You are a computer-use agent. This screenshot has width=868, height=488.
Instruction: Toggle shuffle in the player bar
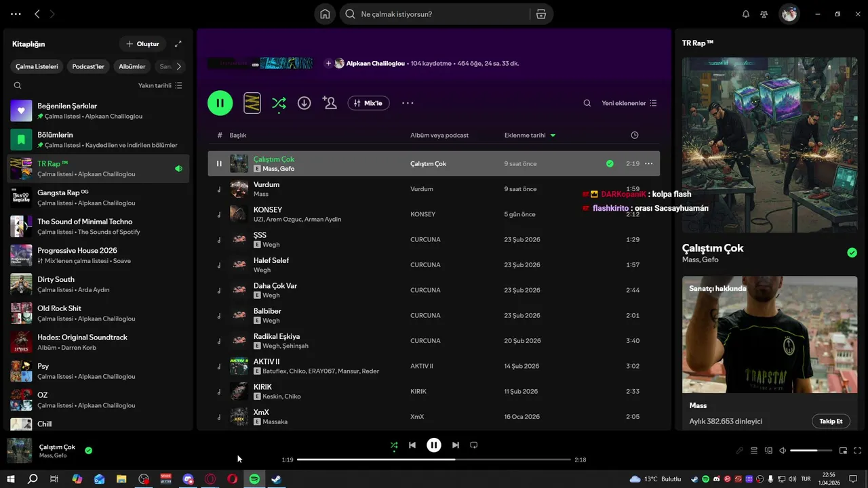(x=394, y=445)
